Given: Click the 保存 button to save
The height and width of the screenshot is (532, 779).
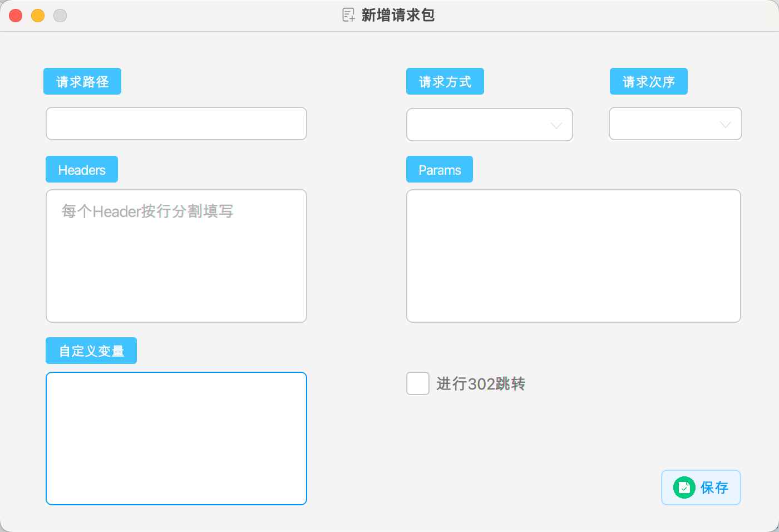Looking at the screenshot, I should pyautogui.click(x=701, y=487).
